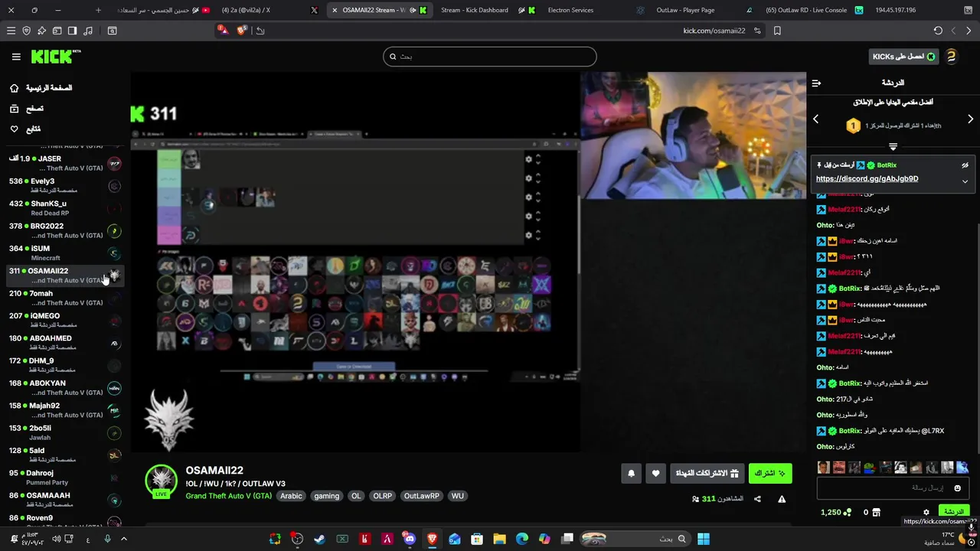Open IQMEGO channel in sidebar
This screenshot has height=551, width=980.
pyautogui.click(x=64, y=320)
